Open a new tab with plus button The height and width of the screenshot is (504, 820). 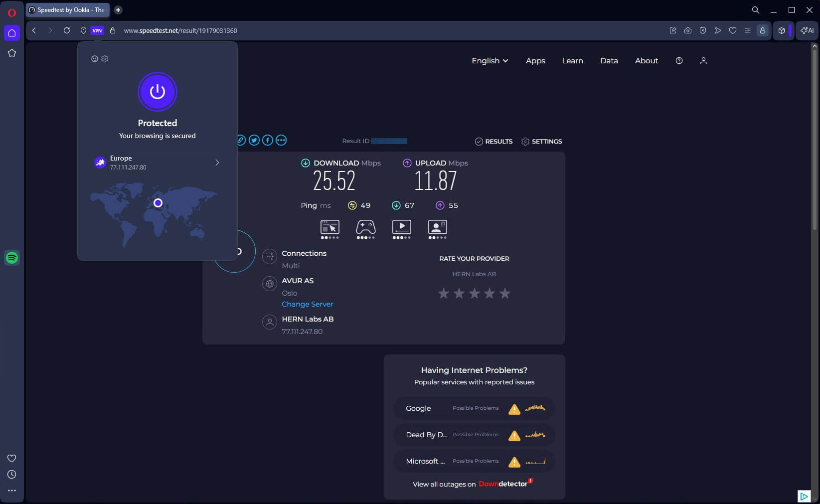[118, 10]
